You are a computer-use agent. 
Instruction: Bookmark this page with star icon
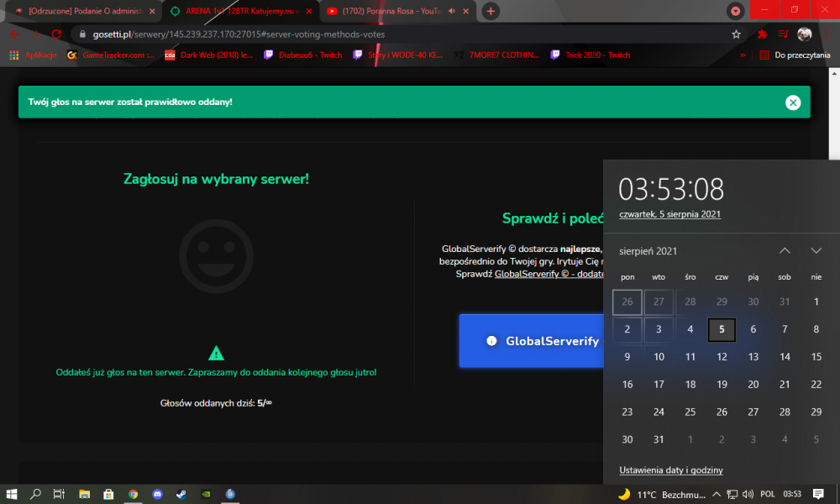pos(736,34)
